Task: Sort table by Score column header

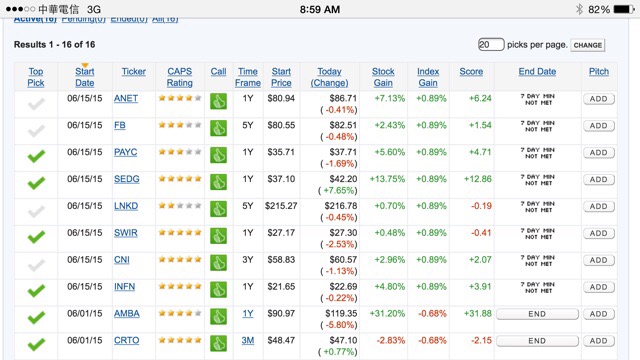Action: pyautogui.click(x=471, y=71)
